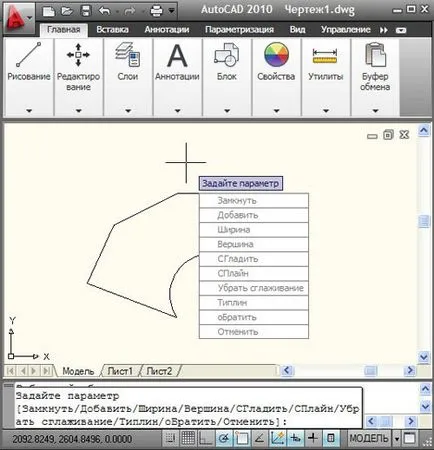Click the print icon in quick access toolbar
The height and width of the screenshot is (450, 434).
pos(156,11)
